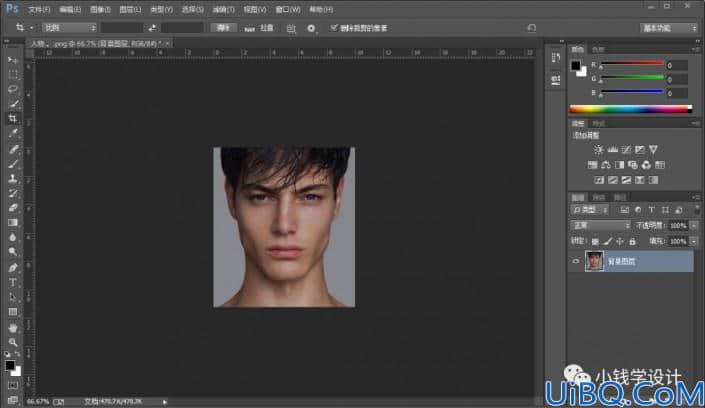Image resolution: width=705 pixels, height=408 pixels.
Task: Open the layer blend mode dropdown
Action: (x=600, y=225)
